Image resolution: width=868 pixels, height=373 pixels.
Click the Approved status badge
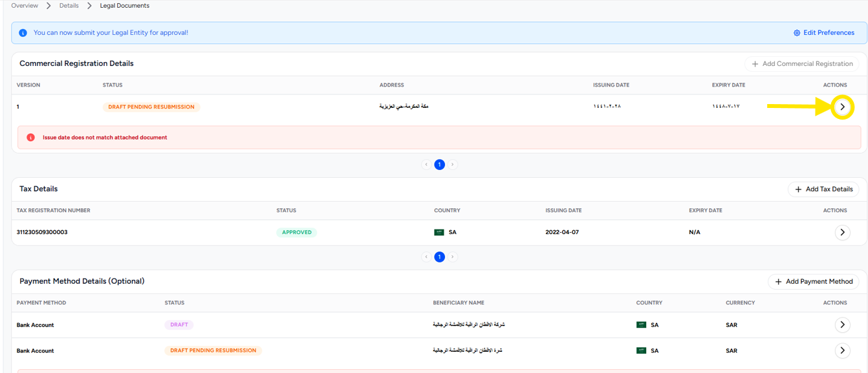pyautogui.click(x=296, y=232)
